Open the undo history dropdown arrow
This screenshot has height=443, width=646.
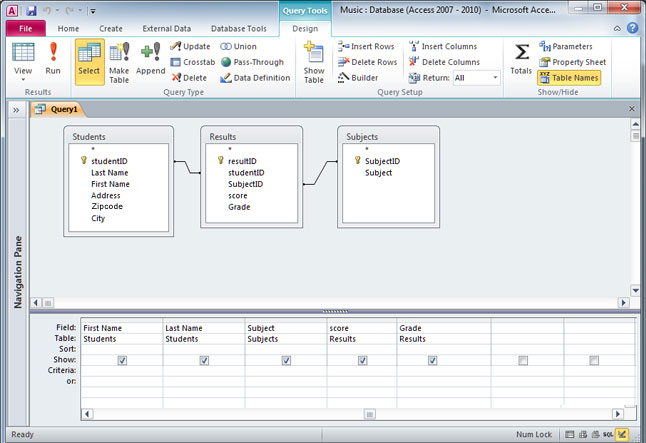[57, 11]
